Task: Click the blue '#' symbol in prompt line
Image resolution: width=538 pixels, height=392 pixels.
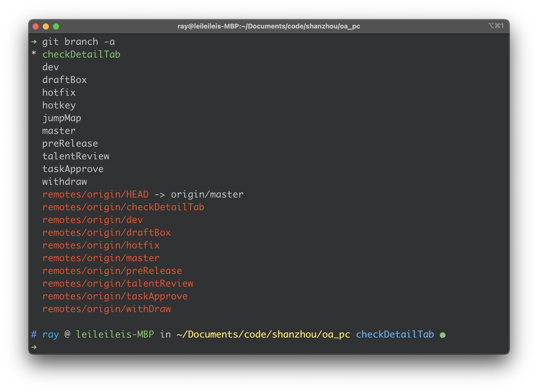Action: click(34, 334)
